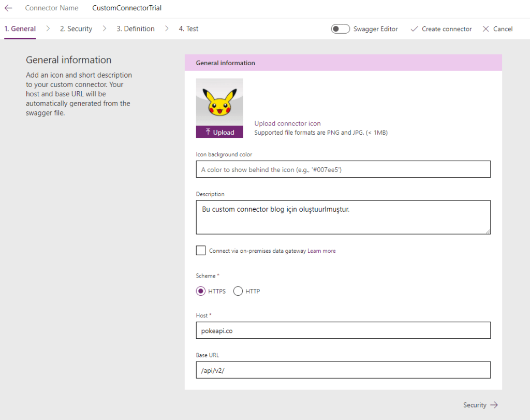This screenshot has height=420, width=530.
Task: Click the Icon background color field
Action: (343, 169)
